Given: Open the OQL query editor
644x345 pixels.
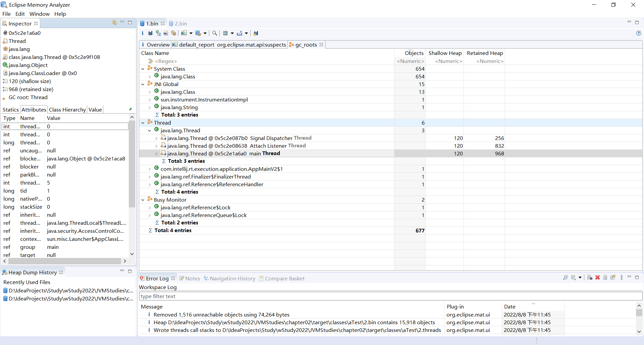Looking at the screenshot, I should click(x=166, y=33).
